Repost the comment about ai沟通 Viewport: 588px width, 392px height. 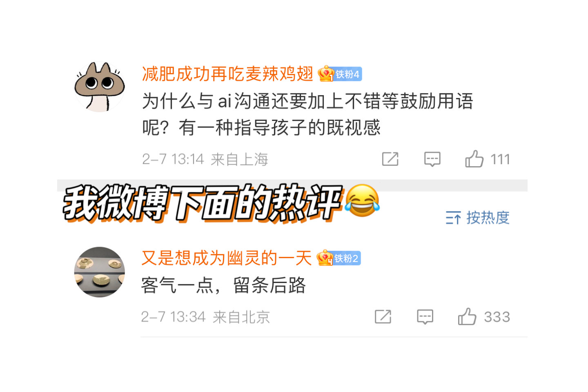click(390, 159)
